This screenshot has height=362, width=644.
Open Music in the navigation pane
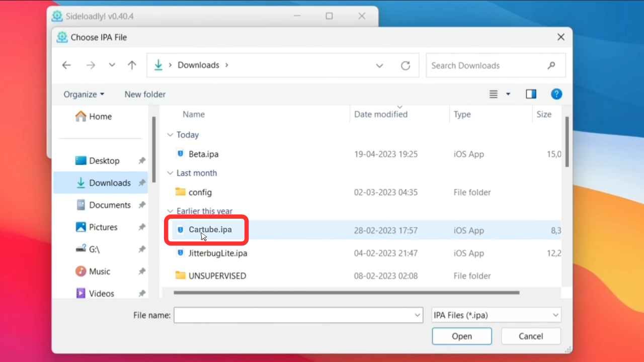pyautogui.click(x=93, y=271)
